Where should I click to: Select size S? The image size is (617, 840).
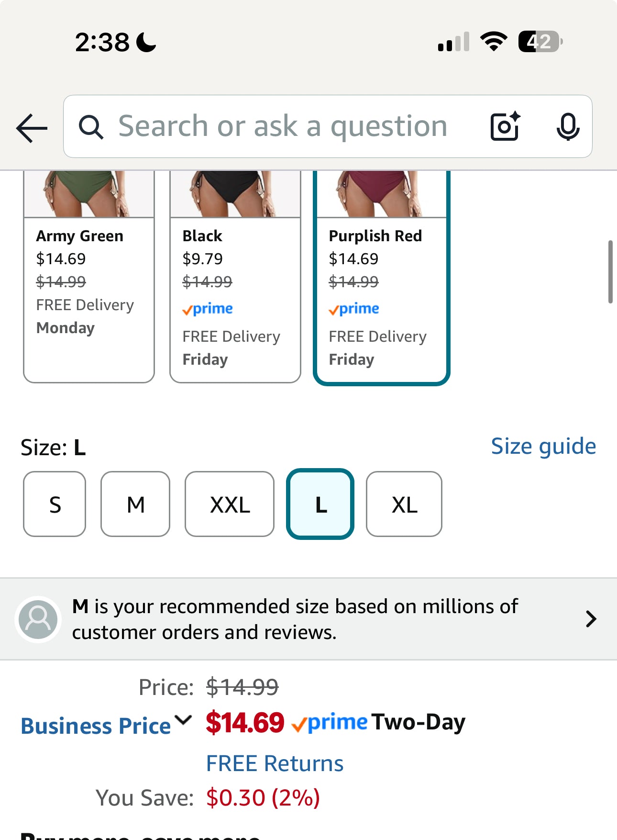(x=55, y=504)
